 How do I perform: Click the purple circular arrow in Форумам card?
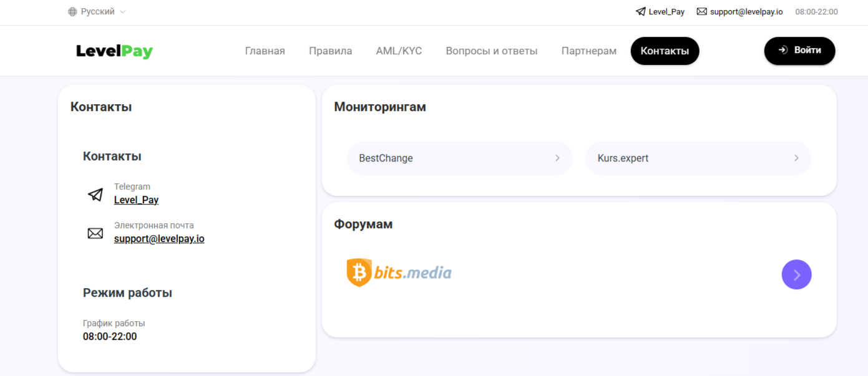pos(796,274)
